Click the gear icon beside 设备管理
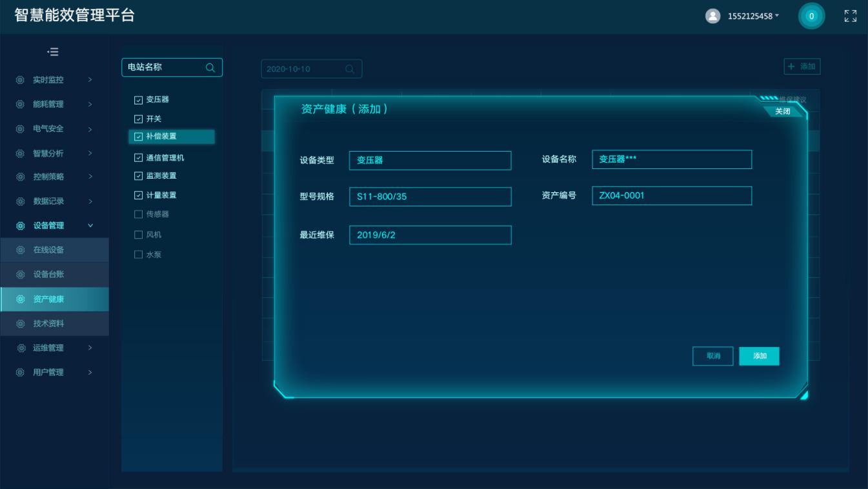The height and width of the screenshot is (489, 868). pyautogui.click(x=20, y=226)
